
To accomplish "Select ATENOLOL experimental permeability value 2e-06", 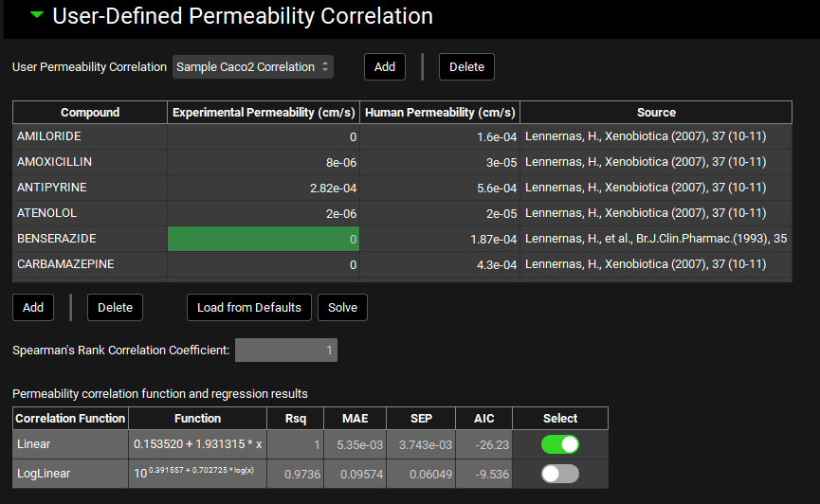I will (264, 213).
